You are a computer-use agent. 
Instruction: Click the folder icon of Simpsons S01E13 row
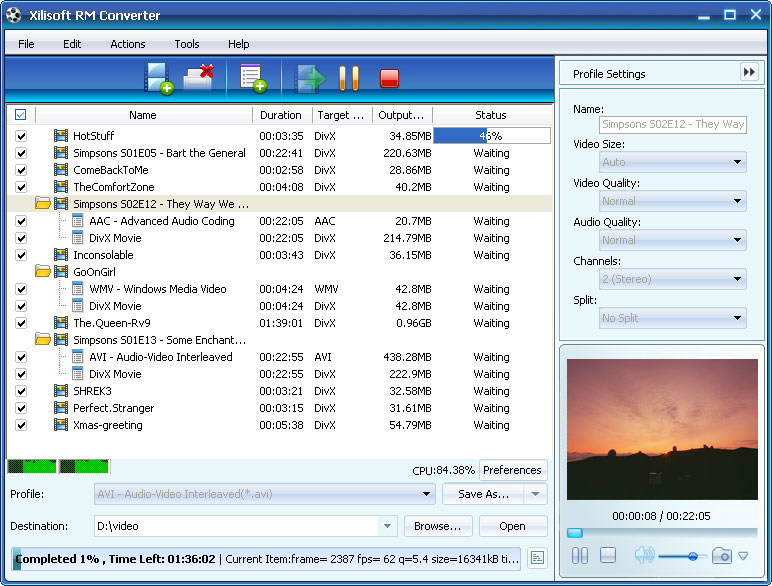(43, 339)
